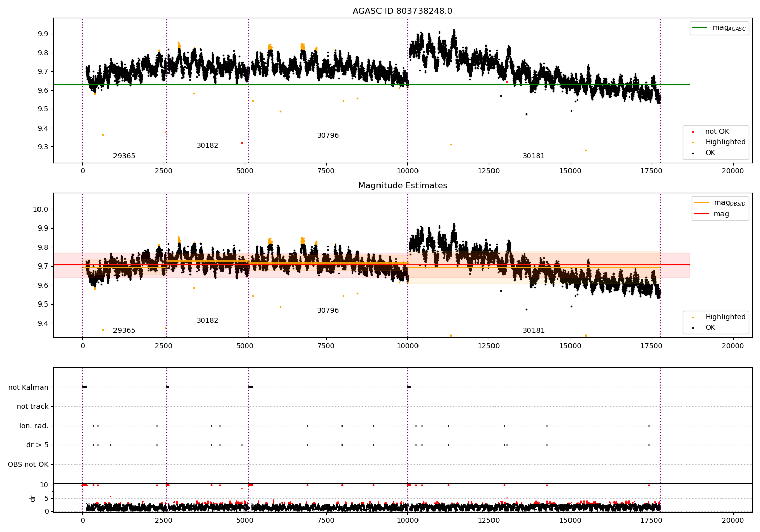Click the 'mag OBSID' legend label

pyautogui.click(x=730, y=203)
